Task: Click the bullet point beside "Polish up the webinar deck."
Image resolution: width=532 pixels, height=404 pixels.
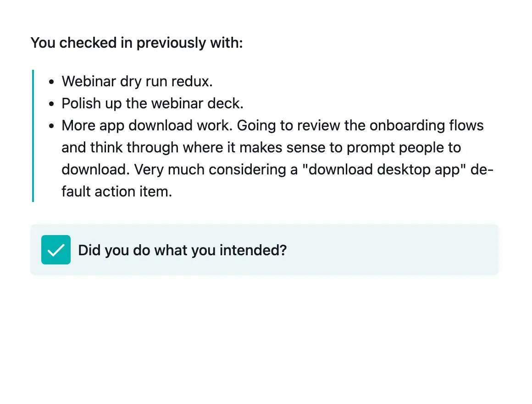Action: coord(51,104)
